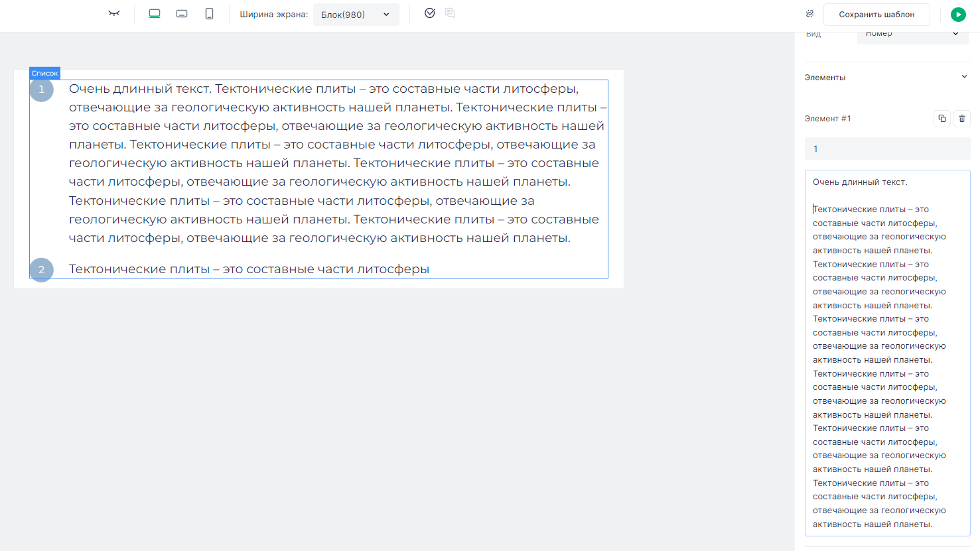
Task: Click the element number input field
Action: click(887, 149)
